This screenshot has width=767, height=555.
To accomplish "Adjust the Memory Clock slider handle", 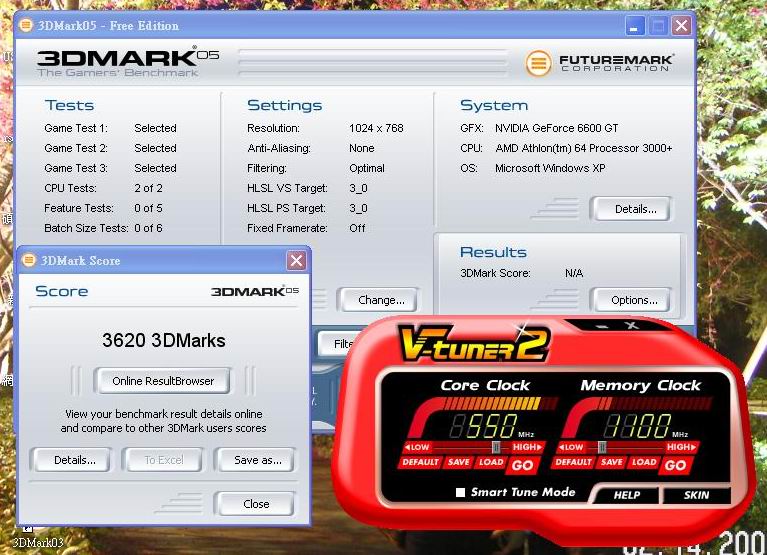I will [602, 447].
